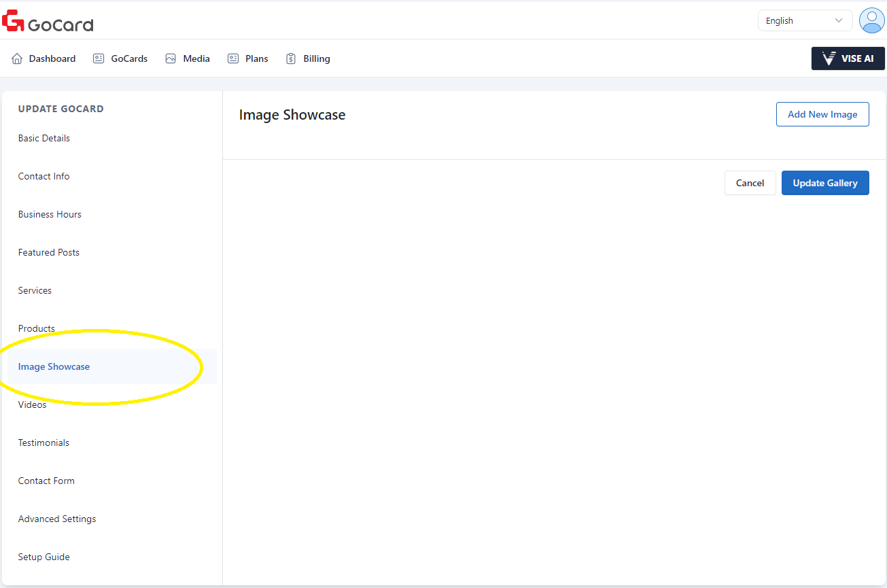887x588 pixels.
Task: Open Contact Info section
Action: (44, 176)
